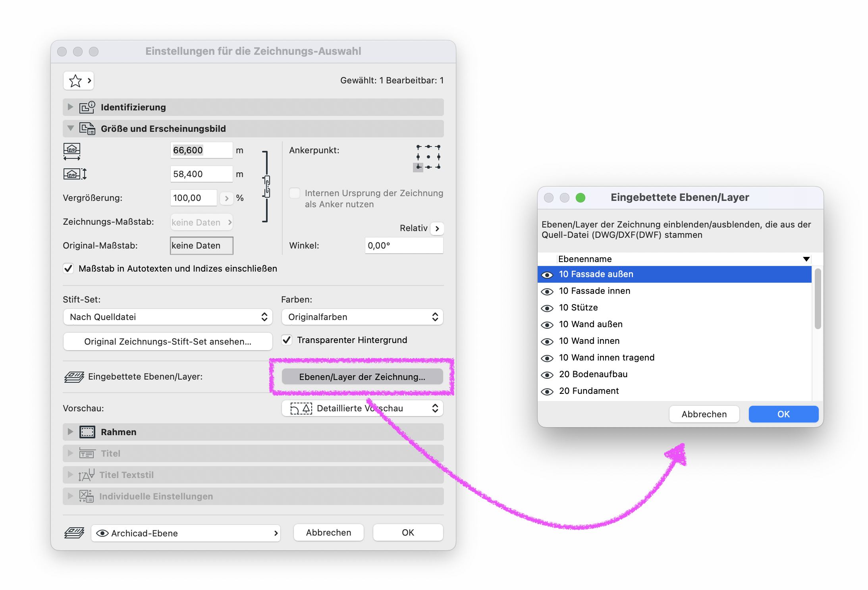Click the Titel panel icon
Viewport: 868px width, 590px height.
[x=87, y=453]
